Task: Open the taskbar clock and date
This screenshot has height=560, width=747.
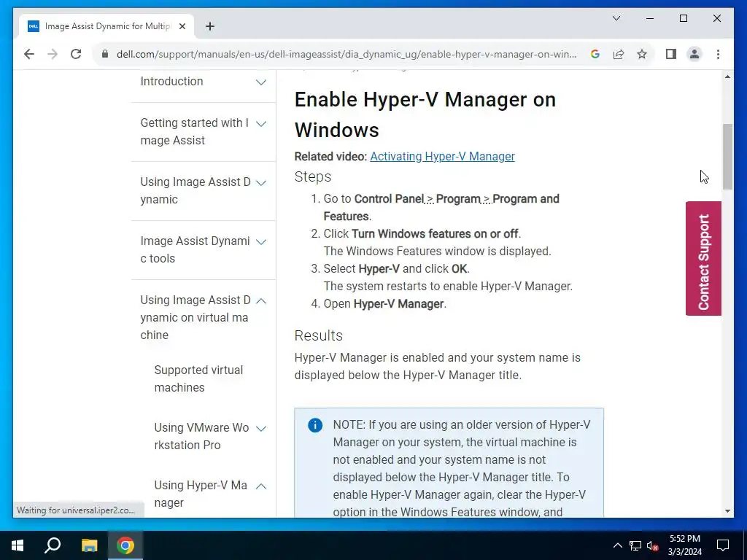Action: click(684, 545)
